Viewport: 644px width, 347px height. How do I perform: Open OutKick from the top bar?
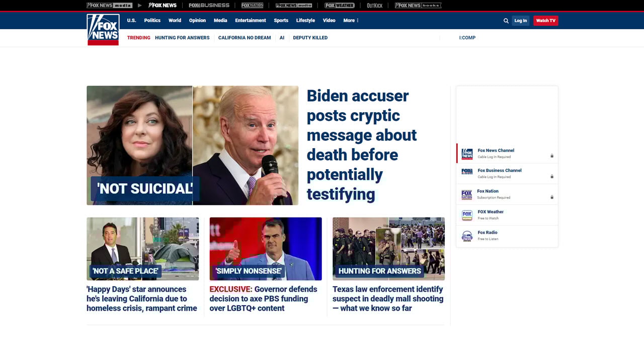click(374, 5)
